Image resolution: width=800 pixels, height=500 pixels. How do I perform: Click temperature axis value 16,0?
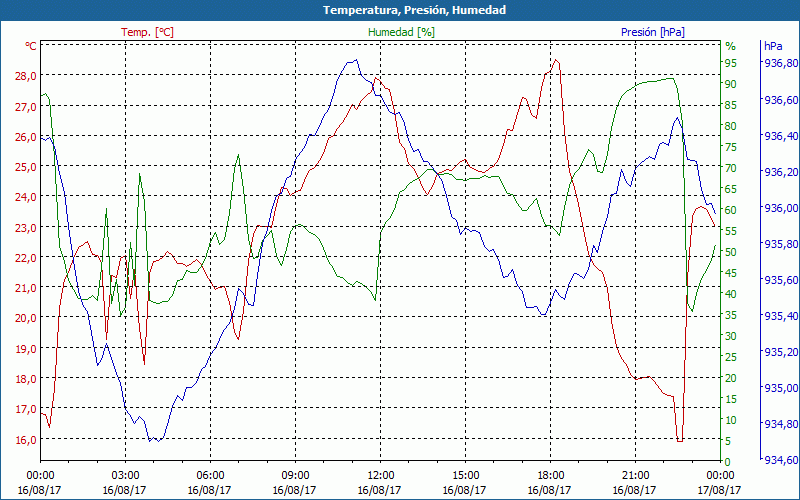(26, 439)
